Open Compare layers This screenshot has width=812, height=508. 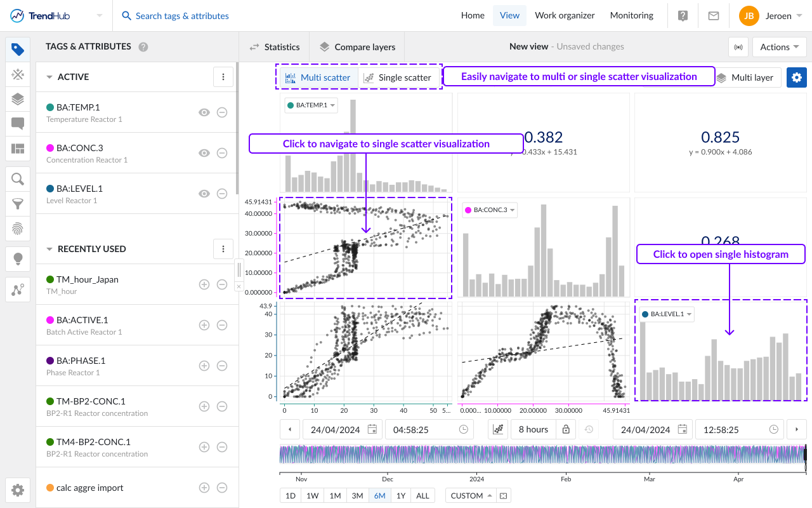click(x=357, y=47)
